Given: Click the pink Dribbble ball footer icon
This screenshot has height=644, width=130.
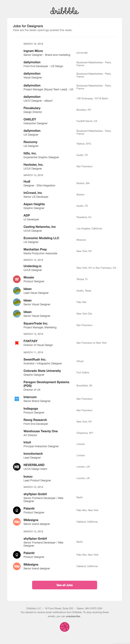Looking at the screenshot, I should pos(64,627).
